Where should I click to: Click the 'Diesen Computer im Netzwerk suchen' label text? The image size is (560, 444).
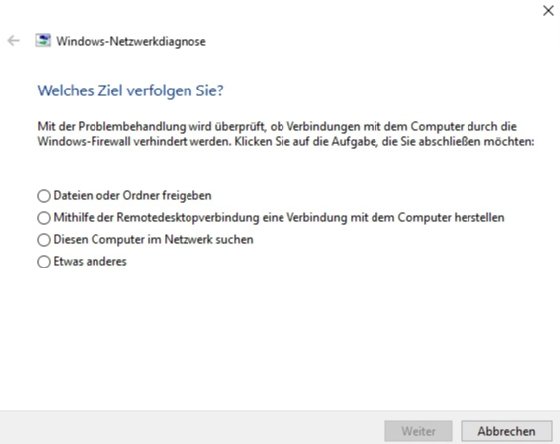pyautogui.click(x=154, y=239)
